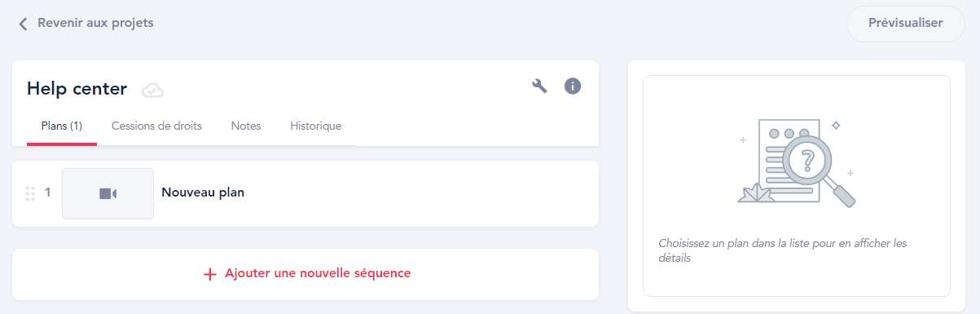Open the Cessions de droits tab
Screen dimensions: 980x314
coord(156,126)
